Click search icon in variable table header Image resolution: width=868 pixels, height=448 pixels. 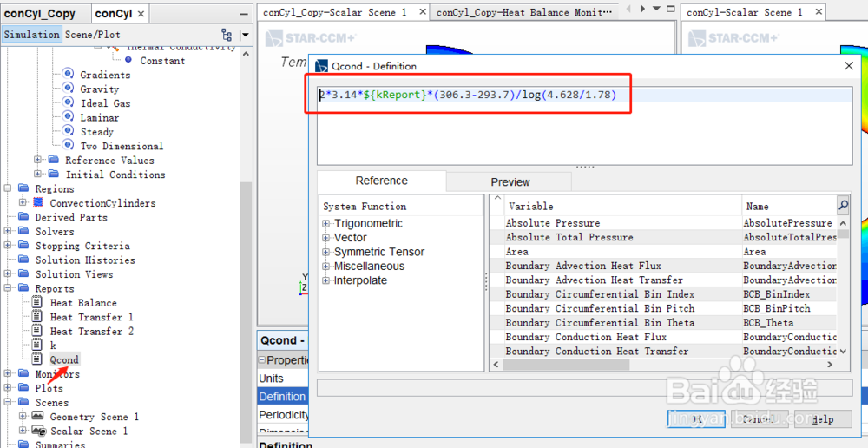843,206
